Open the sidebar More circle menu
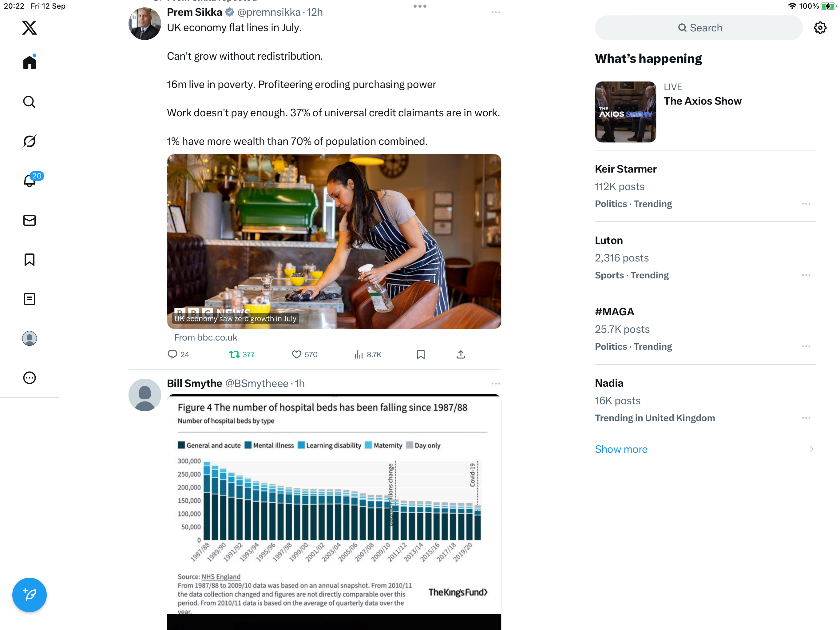840x630 pixels. 29,378
